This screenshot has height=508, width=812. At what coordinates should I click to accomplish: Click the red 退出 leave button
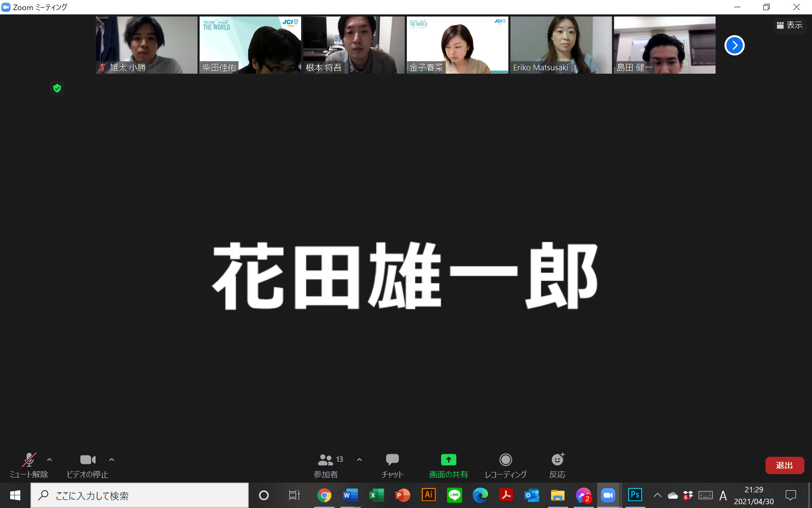point(784,465)
